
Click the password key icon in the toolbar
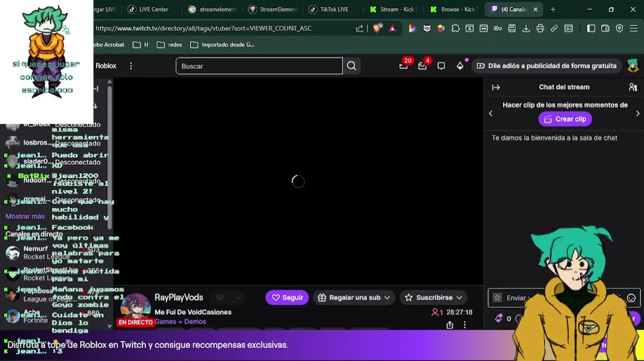pyautogui.click(x=498, y=29)
